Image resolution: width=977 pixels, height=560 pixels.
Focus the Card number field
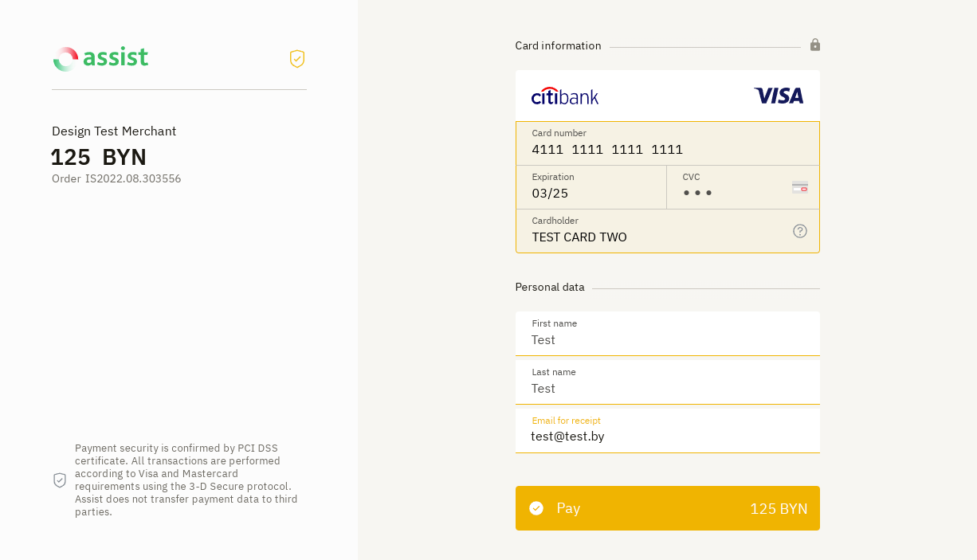(x=667, y=150)
